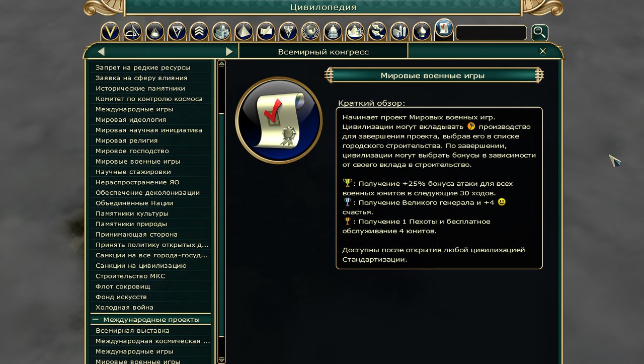Open the Wonders pyramid category icon

244,32
